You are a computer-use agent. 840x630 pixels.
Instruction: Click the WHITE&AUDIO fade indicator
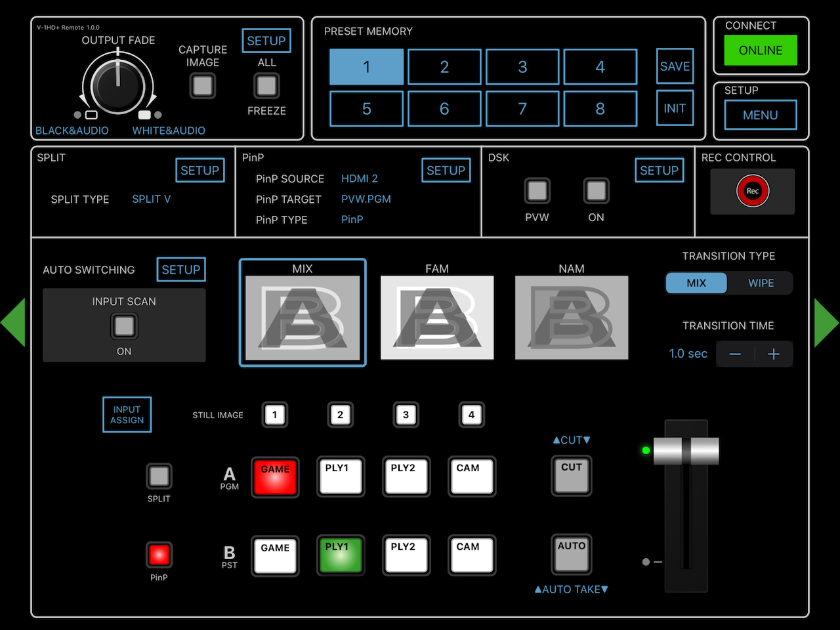[x=169, y=131]
